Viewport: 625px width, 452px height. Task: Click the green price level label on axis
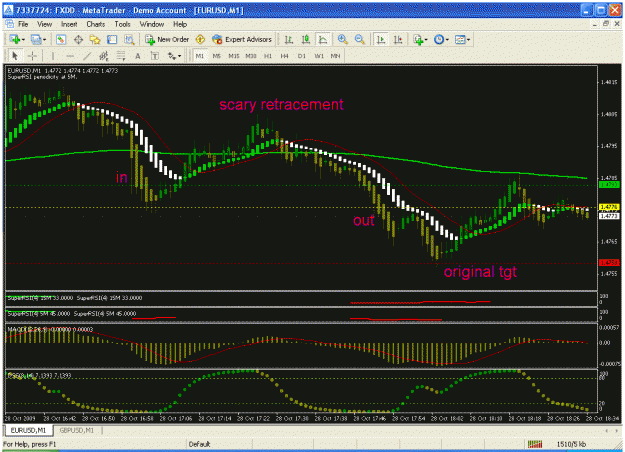point(609,185)
